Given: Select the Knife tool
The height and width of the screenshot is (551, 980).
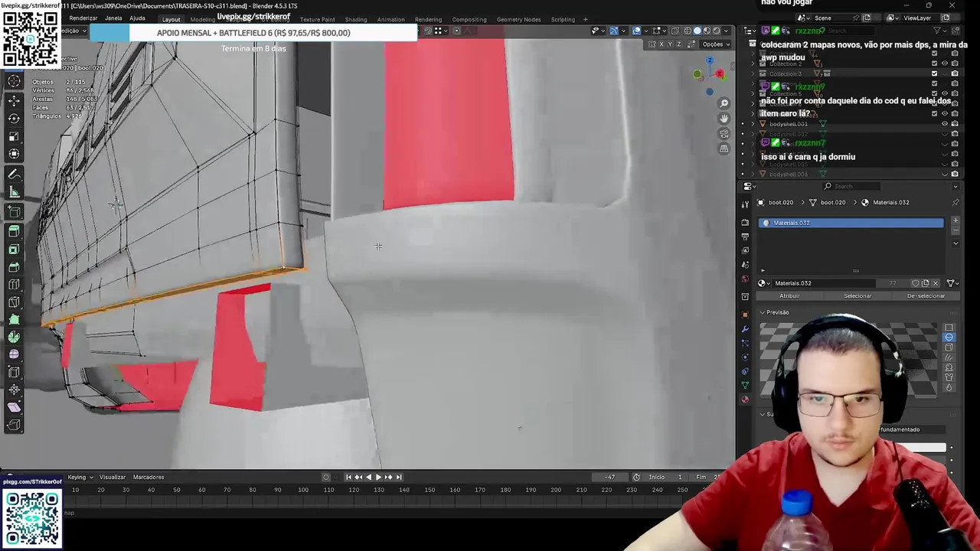Looking at the screenshot, I should click(14, 302).
